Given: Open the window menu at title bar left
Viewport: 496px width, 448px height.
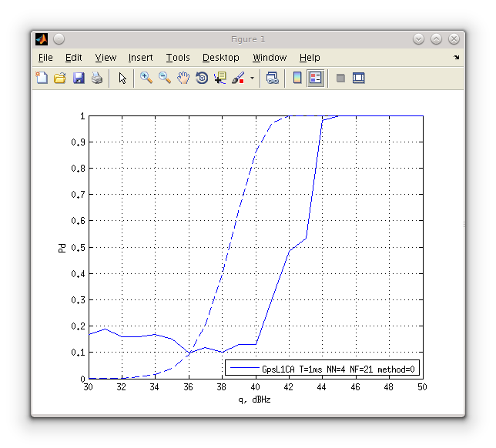Looking at the screenshot, I should (x=42, y=39).
